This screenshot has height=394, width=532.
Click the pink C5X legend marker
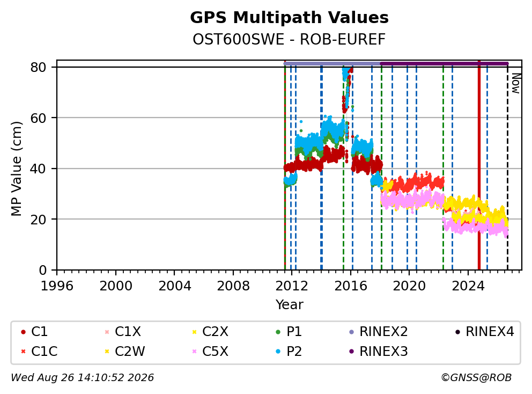pyautogui.click(x=195, y=352)
